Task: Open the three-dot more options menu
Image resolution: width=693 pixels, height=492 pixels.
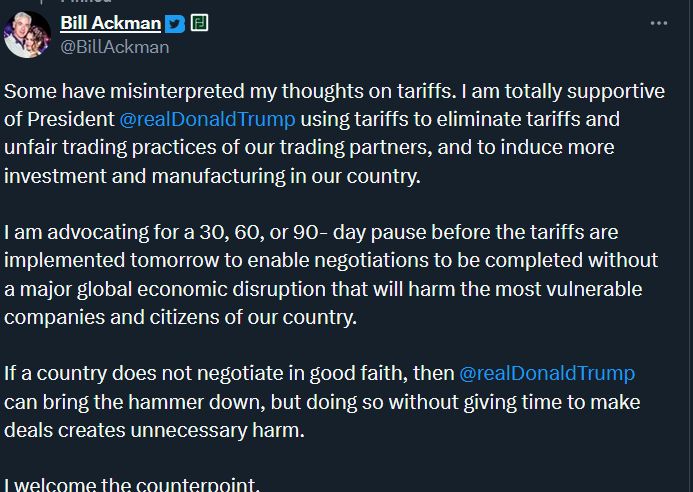Action: (659, 23)
